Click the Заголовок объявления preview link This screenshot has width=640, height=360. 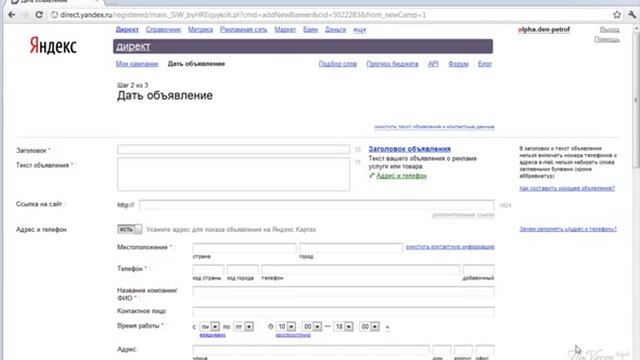[x=409, y=149]
